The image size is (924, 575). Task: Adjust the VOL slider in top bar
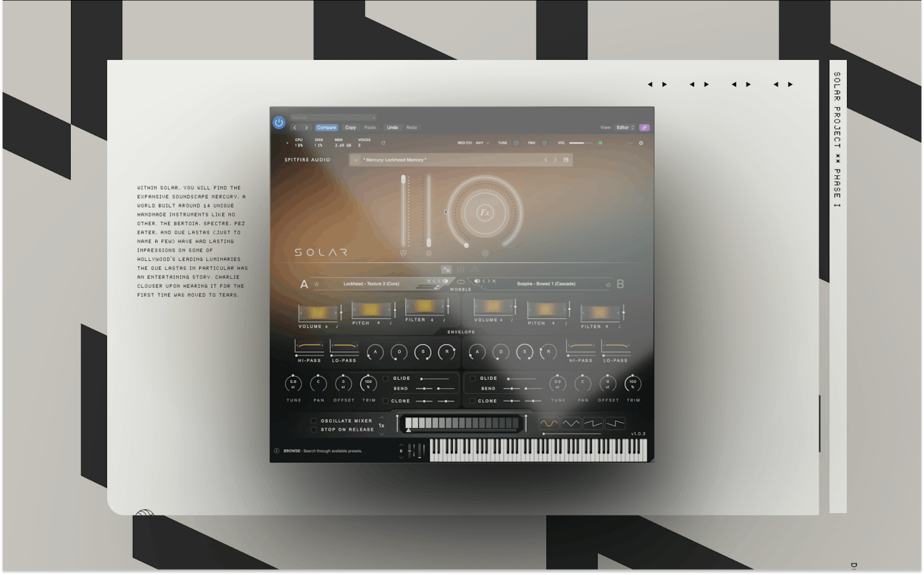click(x=581, y=143)
